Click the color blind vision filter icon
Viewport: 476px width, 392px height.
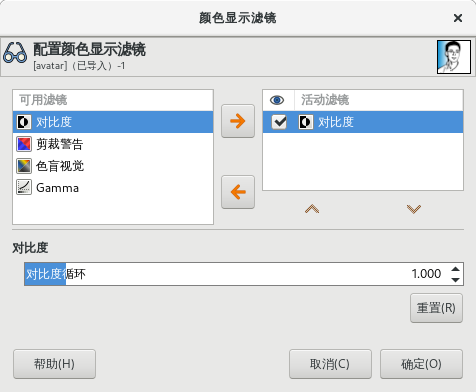click(x=24, y=166)
